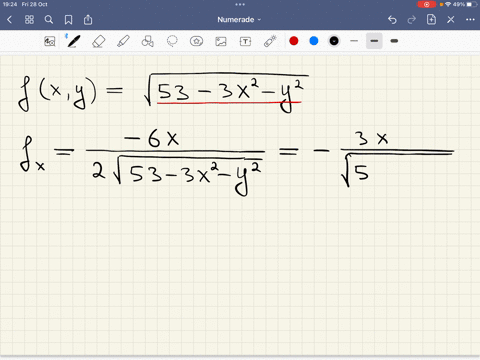Open the page thumbnails grid view
The image size is (480, 360).
[x=29, y=20]
